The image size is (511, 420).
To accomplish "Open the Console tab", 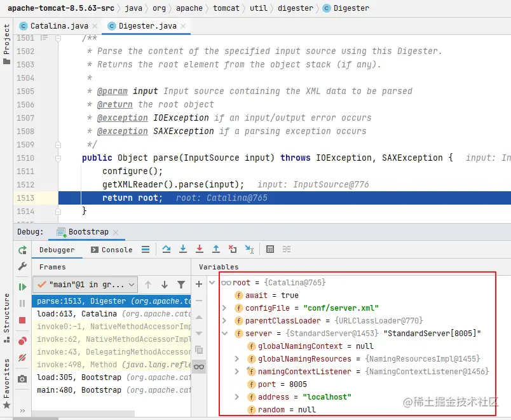I will coord(112,250).
